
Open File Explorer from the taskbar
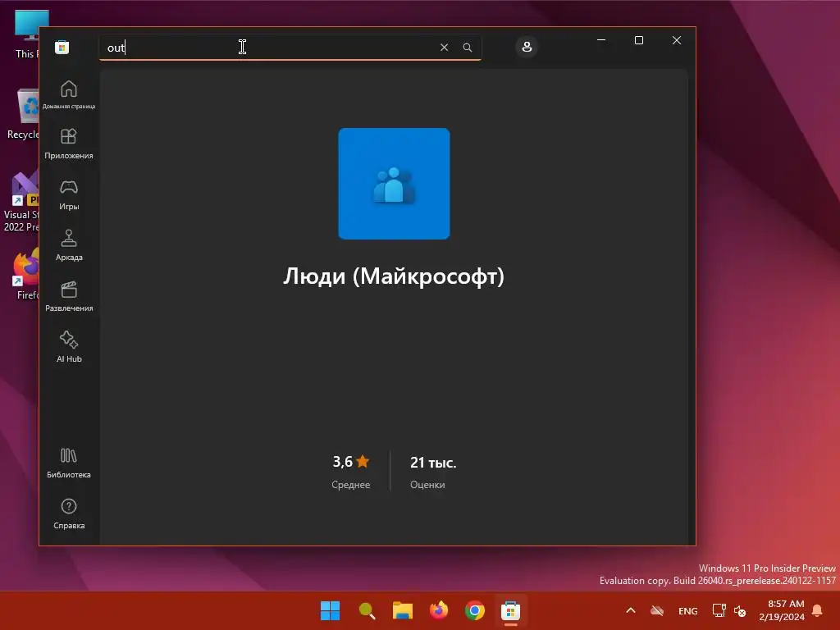(x=402, y=610)
